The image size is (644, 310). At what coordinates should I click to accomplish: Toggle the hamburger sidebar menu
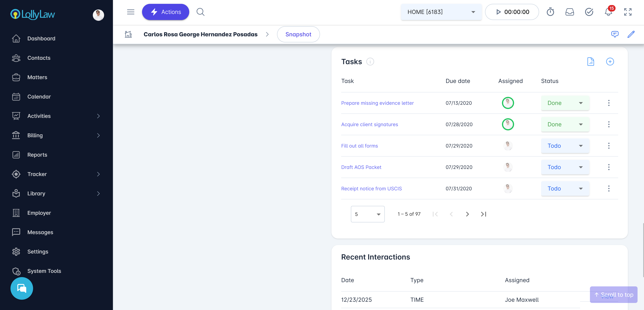click(131, 12)
